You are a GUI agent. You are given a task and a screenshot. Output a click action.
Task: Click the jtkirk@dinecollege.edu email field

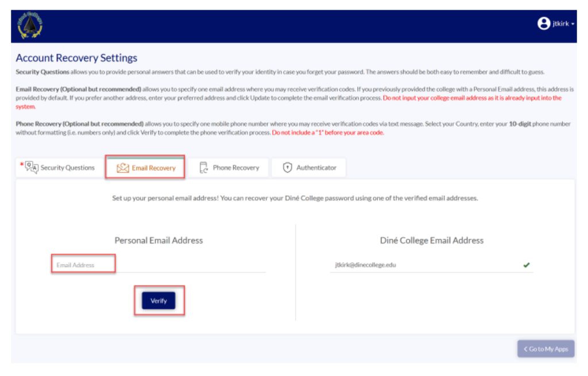pyautogui.click(x=431, y=265)
